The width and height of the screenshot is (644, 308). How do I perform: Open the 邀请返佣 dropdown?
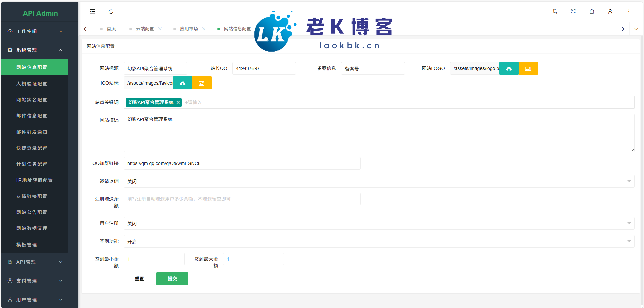378,181
